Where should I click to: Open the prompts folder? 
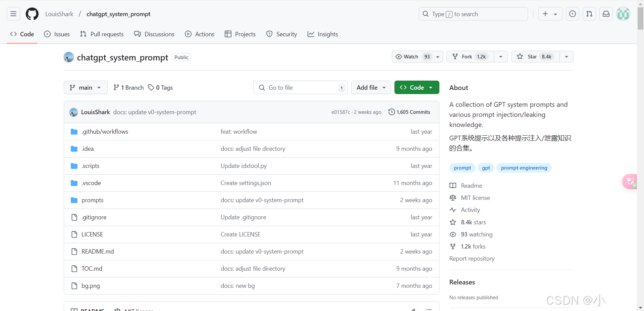tap(93, 200)
